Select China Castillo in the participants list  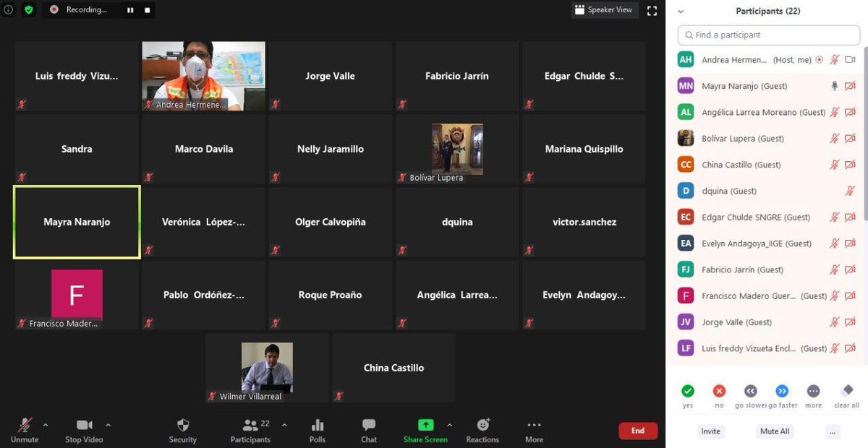click(x=767, y=165)
